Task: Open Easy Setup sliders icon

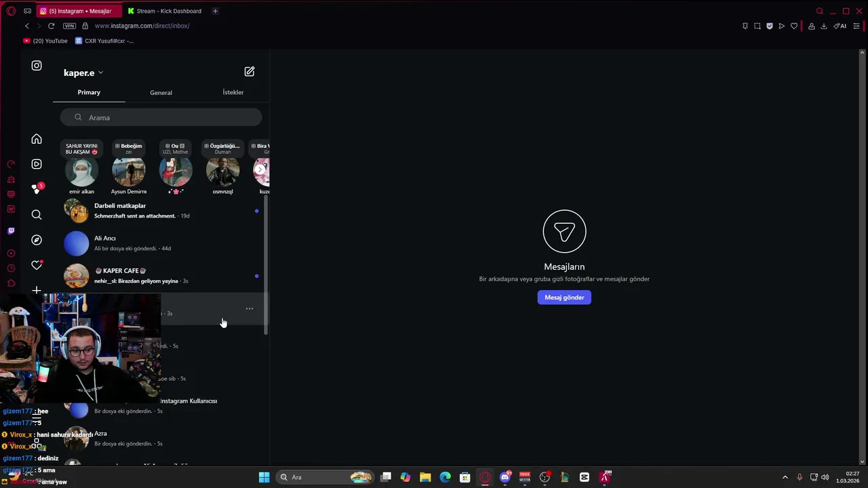Action: [x=857, y=26]
